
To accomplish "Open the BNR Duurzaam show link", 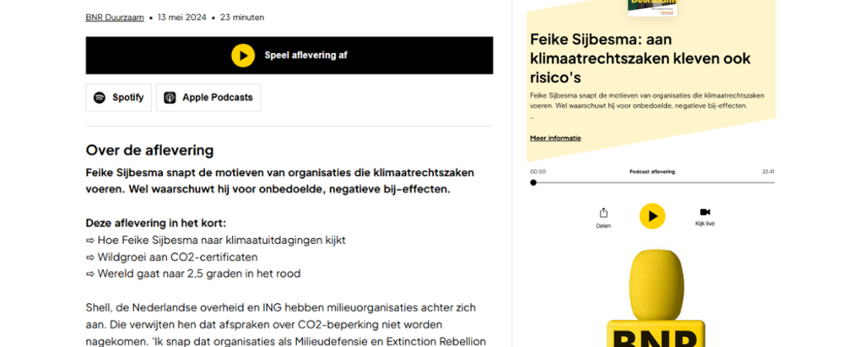I will (x=114, y=17).
